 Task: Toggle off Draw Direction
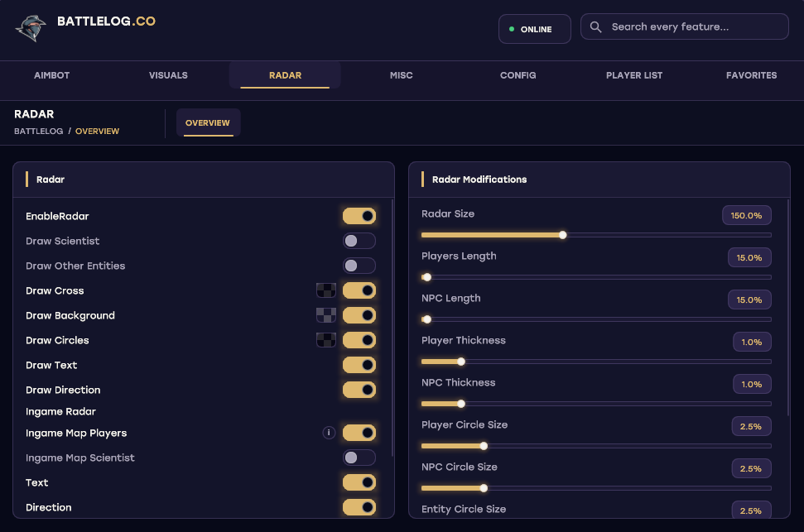(359, 390)
